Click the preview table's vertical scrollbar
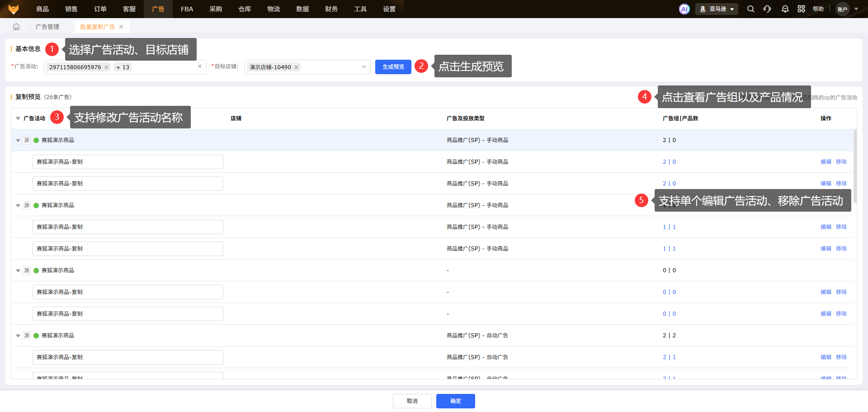This screenshot has height=412, width=868. (x=855, y=166)
